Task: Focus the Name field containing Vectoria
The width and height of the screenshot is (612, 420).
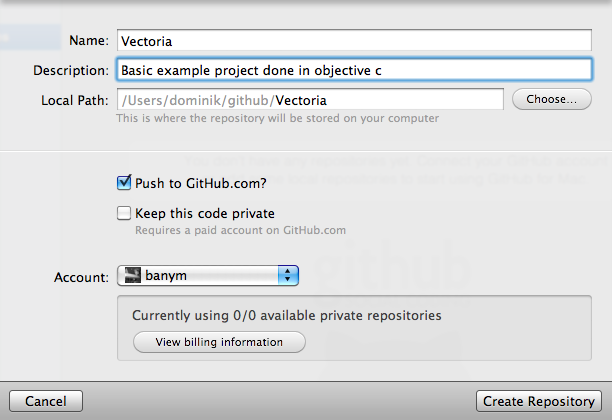Action: (x=354, y=40)
